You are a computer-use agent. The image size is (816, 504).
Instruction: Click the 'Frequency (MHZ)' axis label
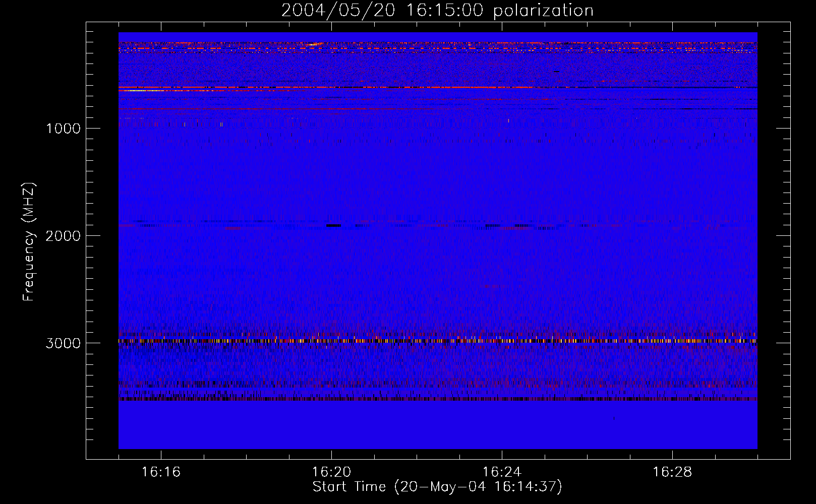tap(29, 242)
